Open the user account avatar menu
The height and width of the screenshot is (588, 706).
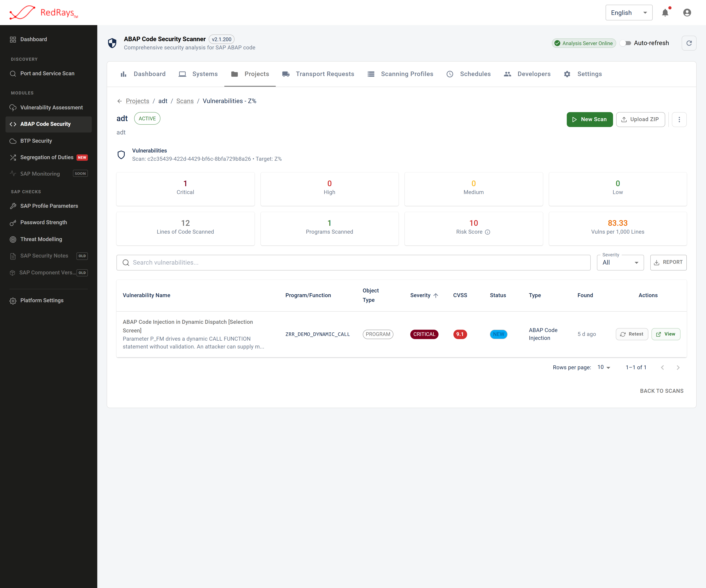[687, 13]
